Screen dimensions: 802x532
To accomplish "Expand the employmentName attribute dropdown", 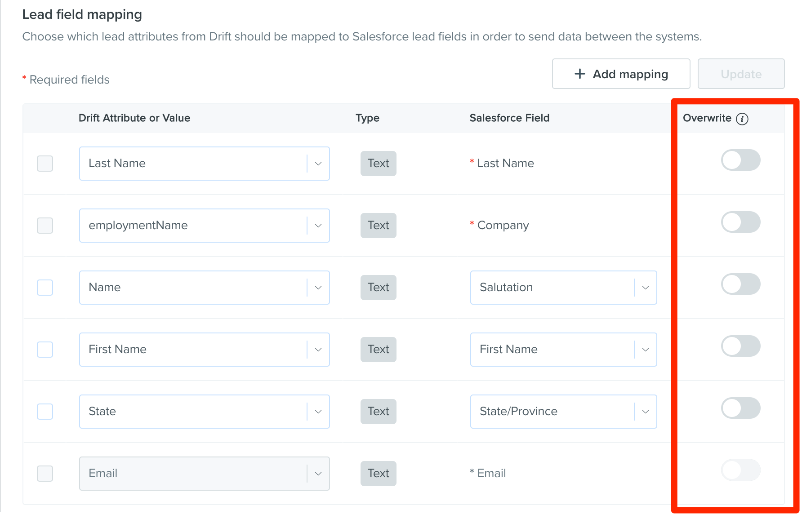I will coord(205,226).
